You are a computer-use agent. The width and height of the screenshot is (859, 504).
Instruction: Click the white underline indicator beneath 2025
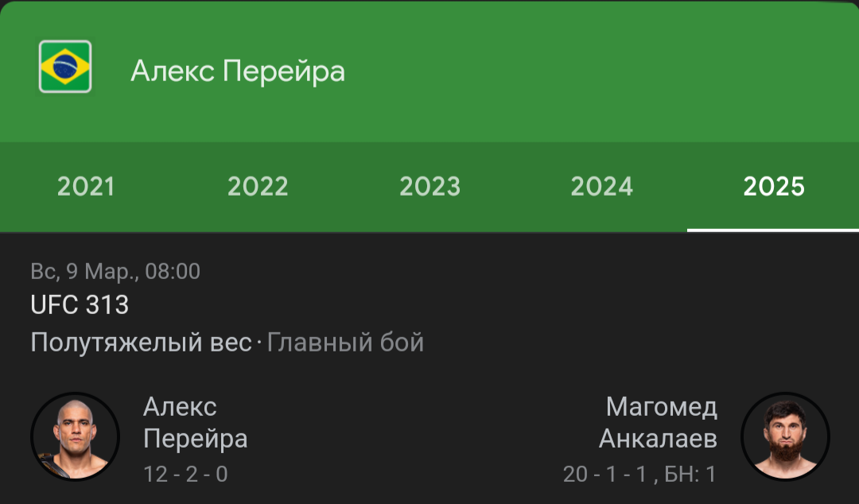(x=774, y=230)
